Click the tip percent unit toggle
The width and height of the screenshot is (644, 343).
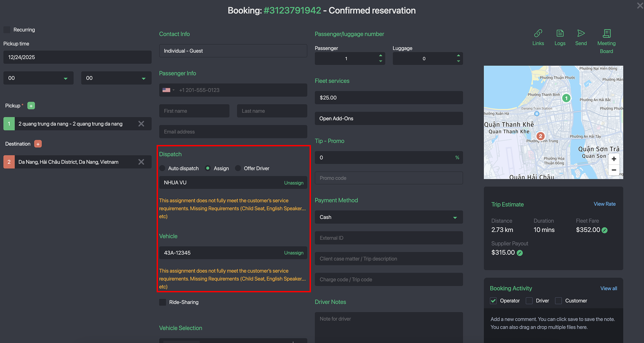tap(457, 158)
